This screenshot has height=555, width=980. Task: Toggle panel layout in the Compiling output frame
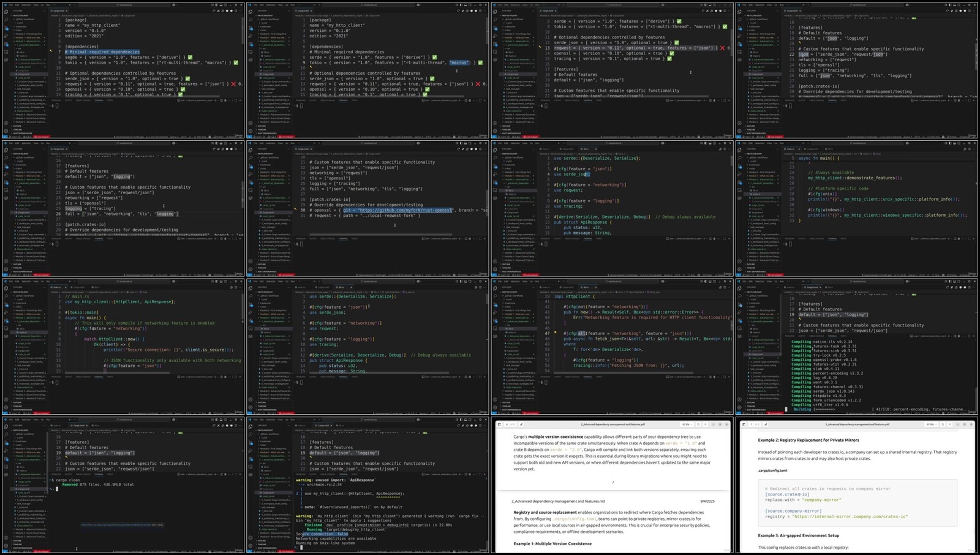pyautogui.click(x=955, y=281)
